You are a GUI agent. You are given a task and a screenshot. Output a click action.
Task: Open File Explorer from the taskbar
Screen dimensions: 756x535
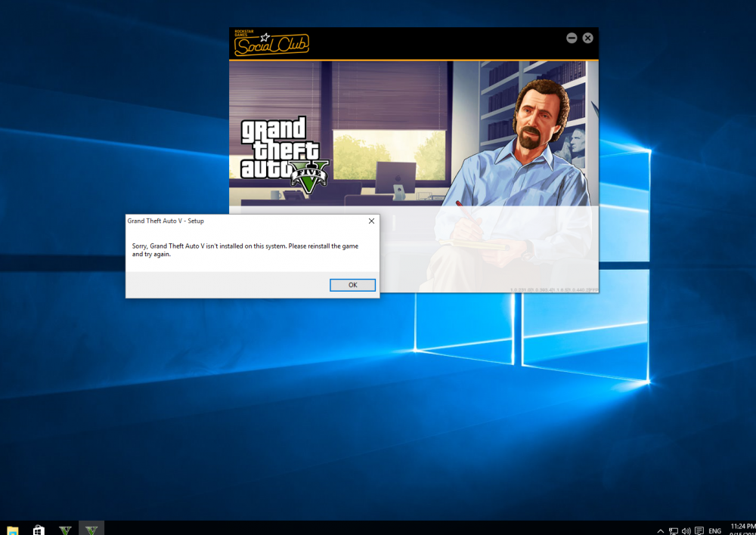coord(13,530)
